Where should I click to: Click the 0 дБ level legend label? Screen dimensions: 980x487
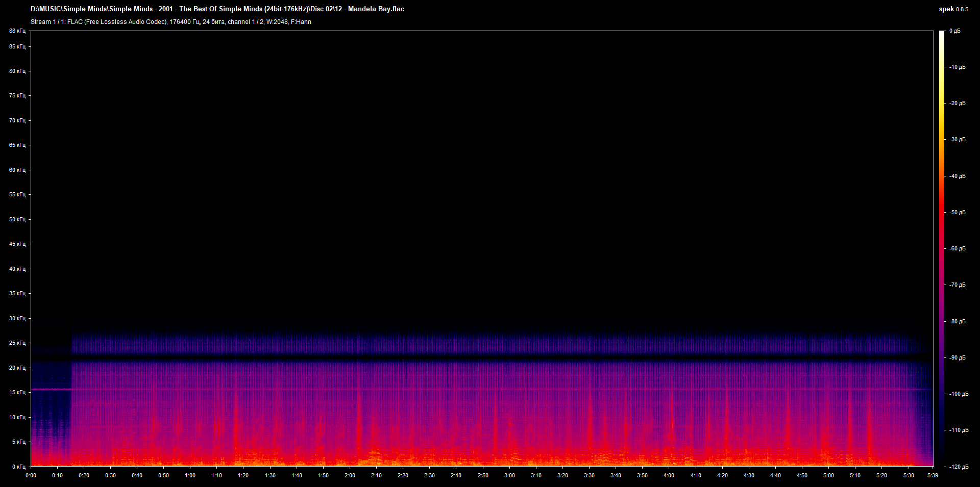pos(955,31)
